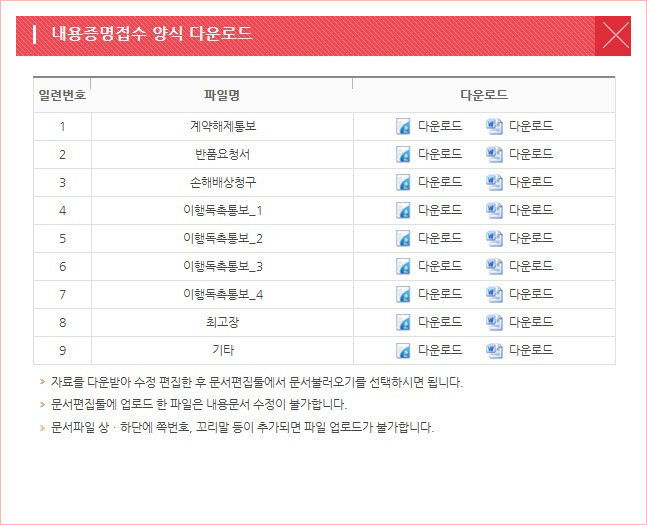Close the 내용증명접수 양식 다운로드 popup
The height and width of the screenshot is (525, 647).
pos(613,36)
